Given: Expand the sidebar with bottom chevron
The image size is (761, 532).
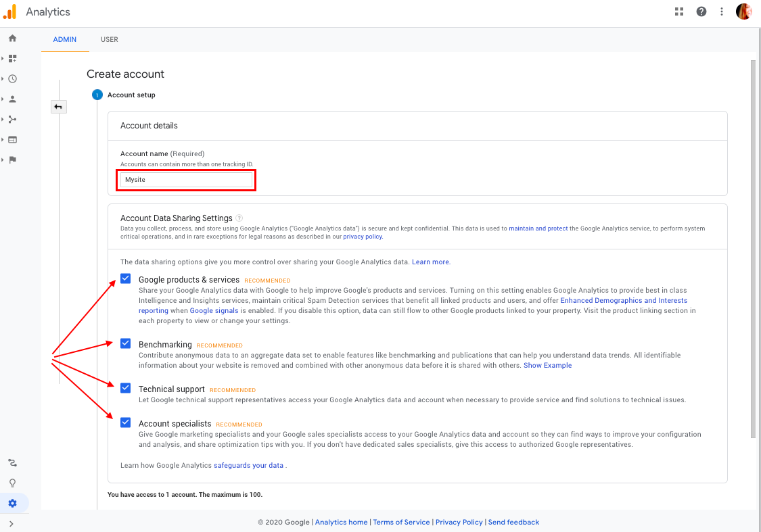Looking at the screenshot, I should point(11,524).
